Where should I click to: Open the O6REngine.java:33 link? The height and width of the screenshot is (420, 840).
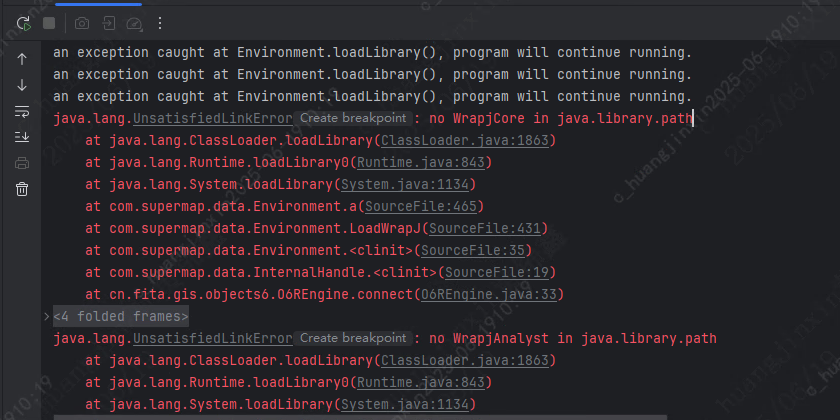[489, 294]
